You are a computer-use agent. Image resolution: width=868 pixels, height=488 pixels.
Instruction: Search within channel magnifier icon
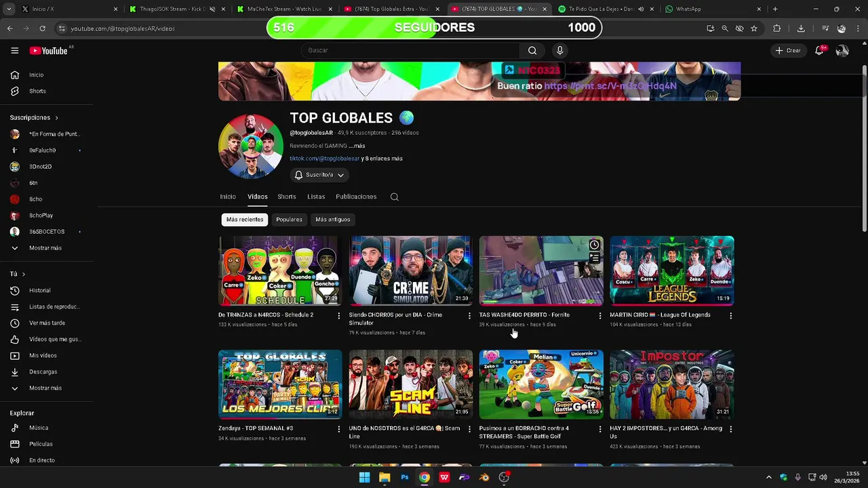pyautogui.click(x=394, y=197)
